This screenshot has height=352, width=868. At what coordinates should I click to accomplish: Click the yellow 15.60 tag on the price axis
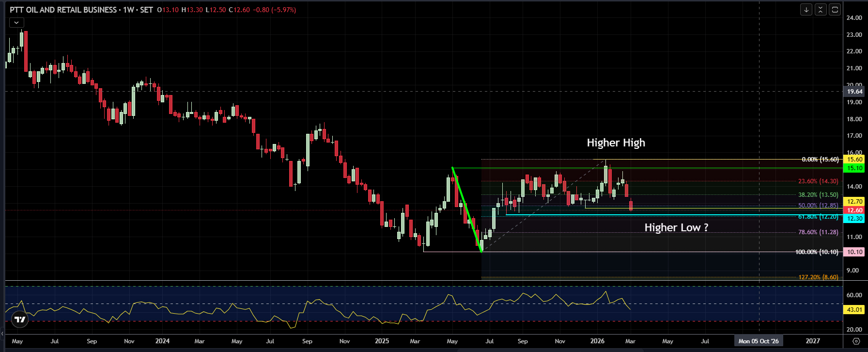tap(855, 160)
